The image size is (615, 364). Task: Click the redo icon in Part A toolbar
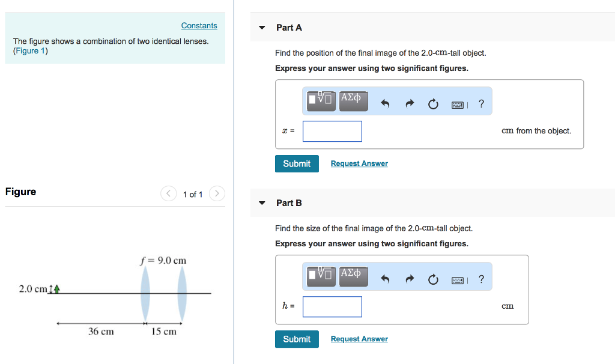click(409, 103)
